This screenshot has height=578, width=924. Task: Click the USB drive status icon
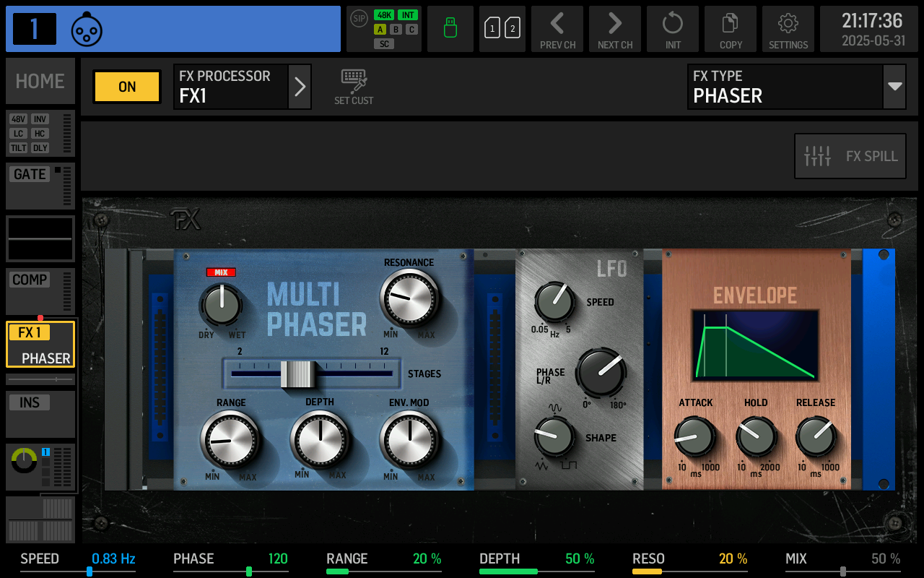tap(450, 29)
